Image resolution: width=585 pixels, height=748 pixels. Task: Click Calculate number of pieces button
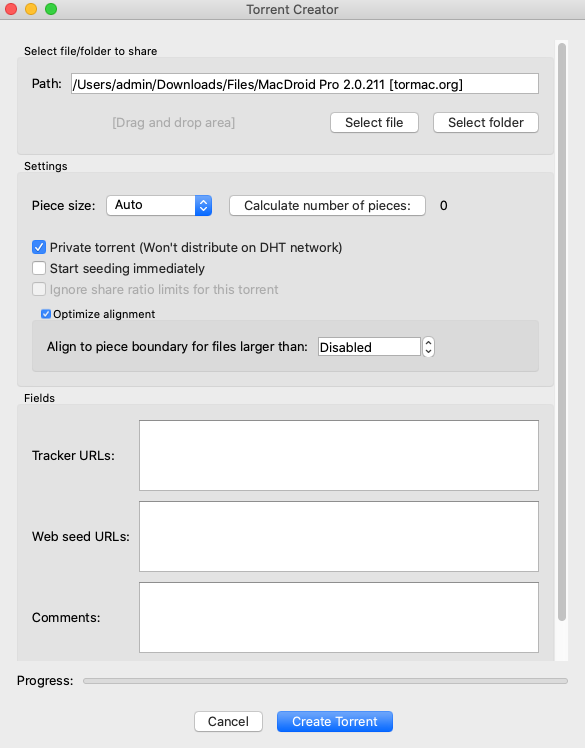point(327,206)
